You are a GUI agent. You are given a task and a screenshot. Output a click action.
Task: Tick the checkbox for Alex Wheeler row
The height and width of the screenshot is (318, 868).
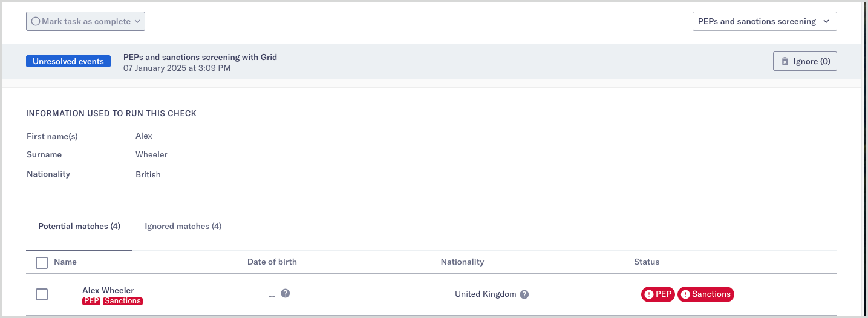[x=42, y=294]
